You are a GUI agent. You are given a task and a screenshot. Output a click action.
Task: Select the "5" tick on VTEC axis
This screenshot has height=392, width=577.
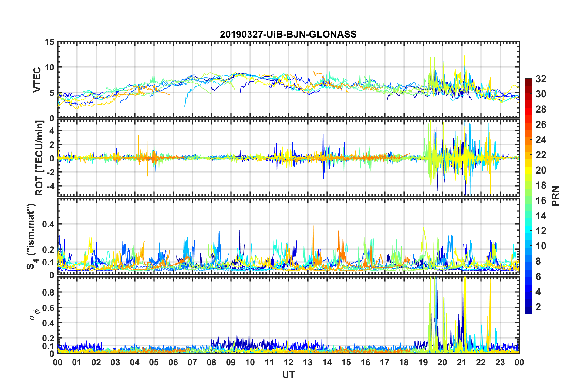(52, 93)
